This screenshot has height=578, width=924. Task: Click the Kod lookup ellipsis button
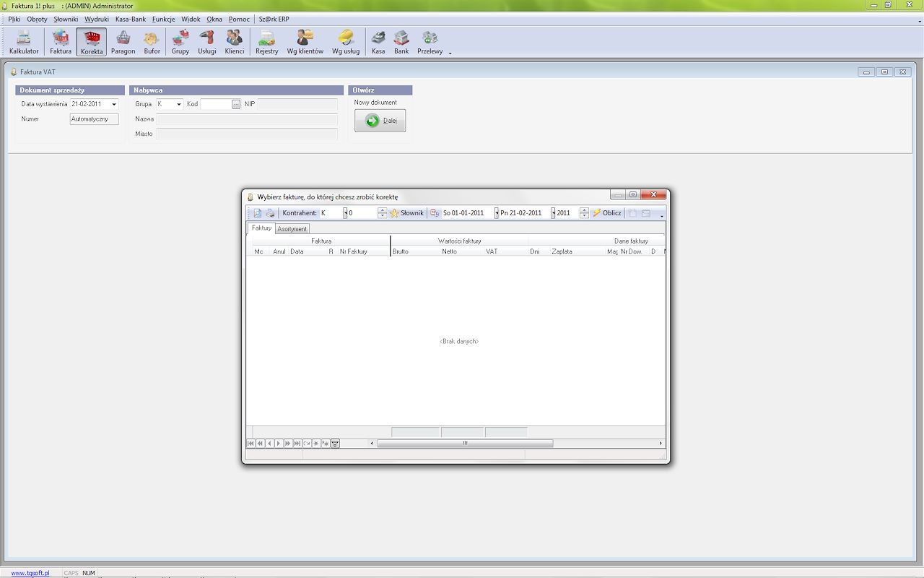[236, 104]
